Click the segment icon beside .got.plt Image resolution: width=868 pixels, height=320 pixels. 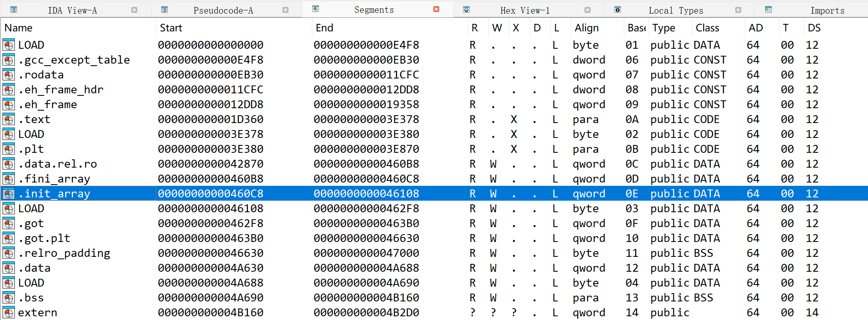(9, 238)
